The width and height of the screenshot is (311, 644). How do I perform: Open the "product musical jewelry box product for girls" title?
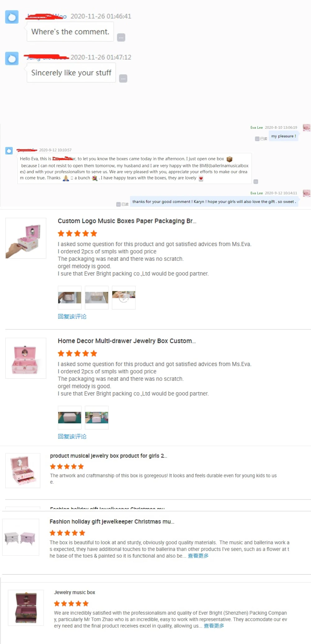click(x=109, y=456)
